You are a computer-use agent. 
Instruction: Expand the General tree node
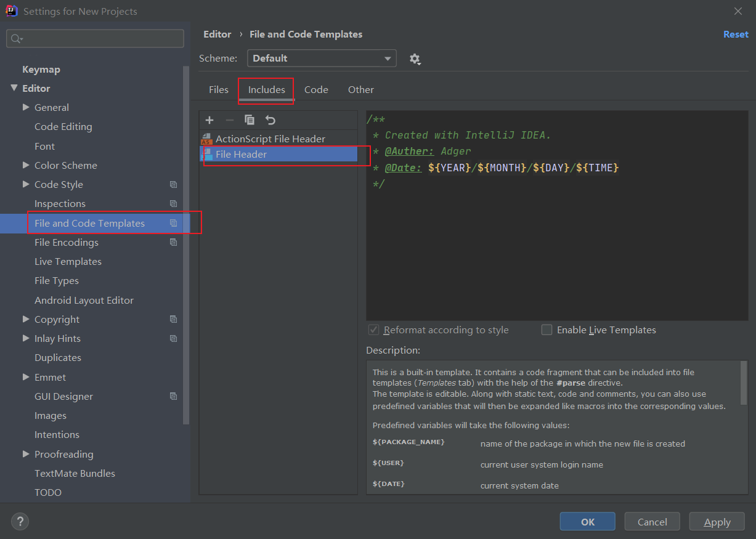[26, 107]
